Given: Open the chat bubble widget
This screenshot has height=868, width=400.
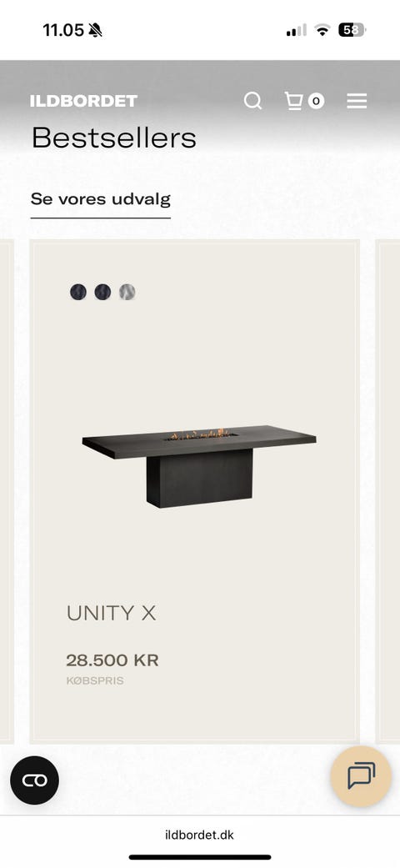Looking at the screenshot, I should coord(362,776).
